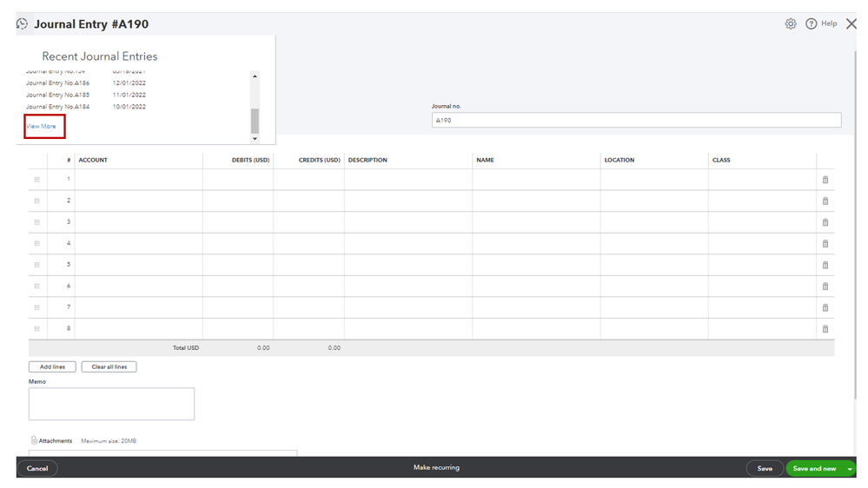The width and height of the screenshot is (868, 488).
Task: Grab the drag handle of line 3
Action: point(37,222)
